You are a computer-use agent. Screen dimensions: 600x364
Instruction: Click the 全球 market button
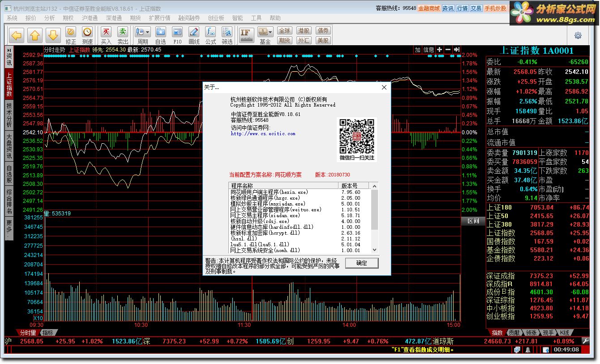(285, 30)
